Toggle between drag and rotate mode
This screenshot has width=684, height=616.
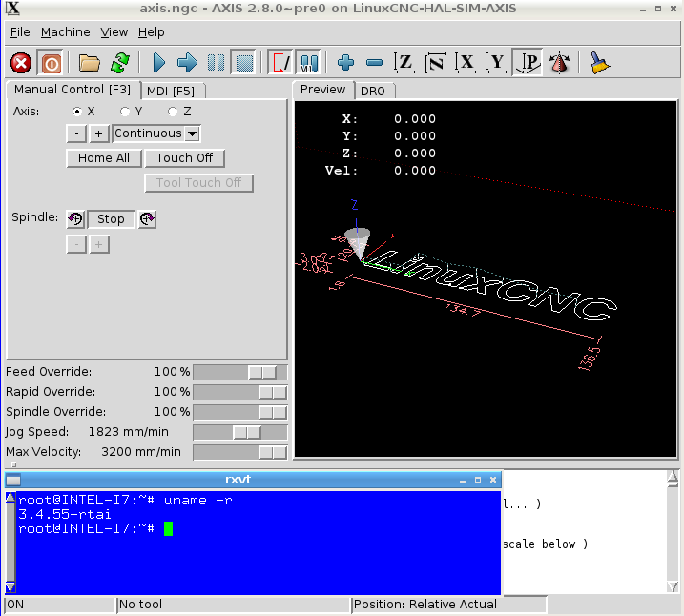click(x=559, y=63)
